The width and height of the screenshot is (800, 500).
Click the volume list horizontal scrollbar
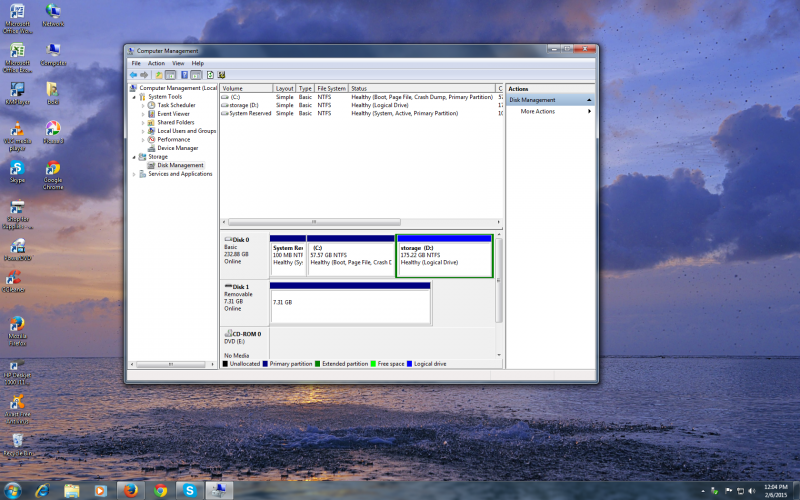pos(315,222)
